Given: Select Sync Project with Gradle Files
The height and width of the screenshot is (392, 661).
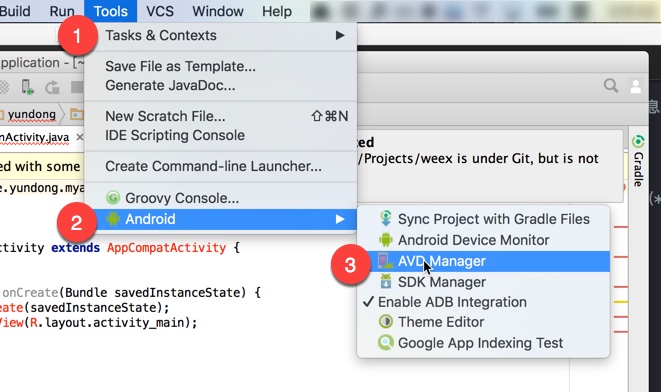Looking at the screenshot, I should point(483,219).
